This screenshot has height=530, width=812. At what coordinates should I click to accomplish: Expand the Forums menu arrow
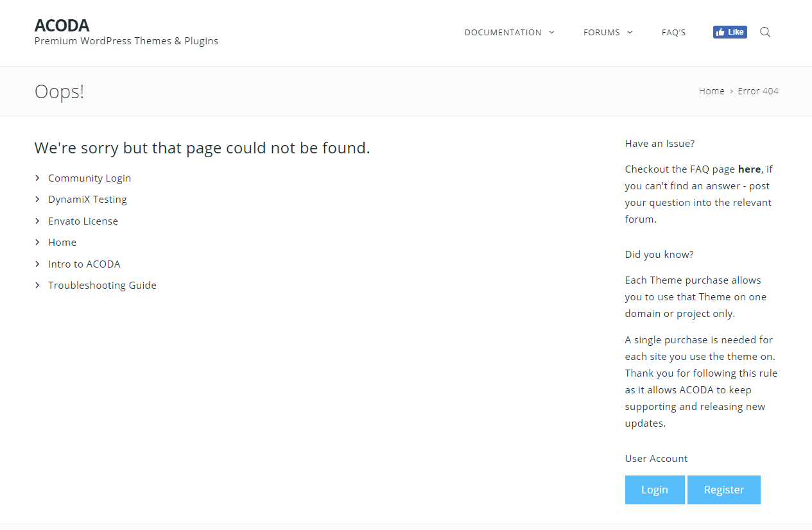[x=630, y=32]
